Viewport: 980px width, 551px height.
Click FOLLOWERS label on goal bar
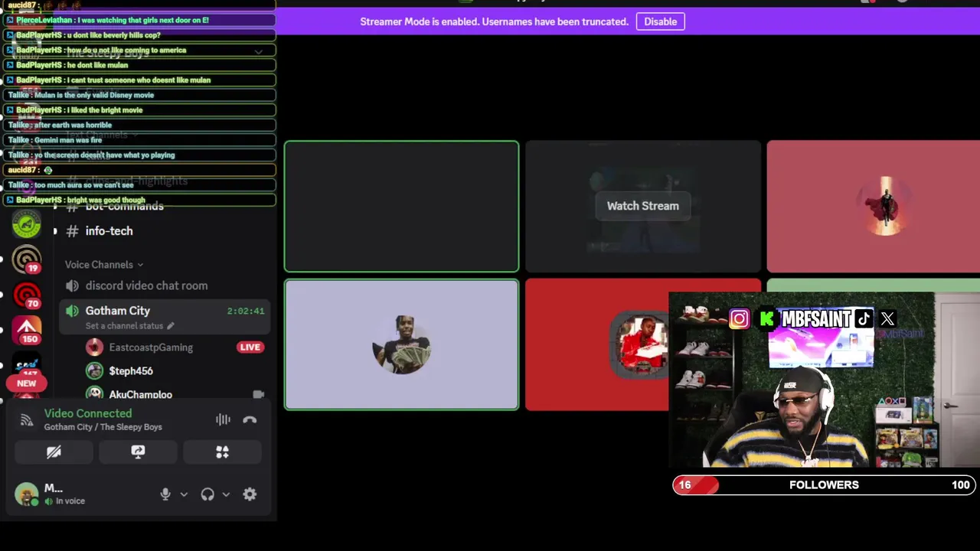824,485
